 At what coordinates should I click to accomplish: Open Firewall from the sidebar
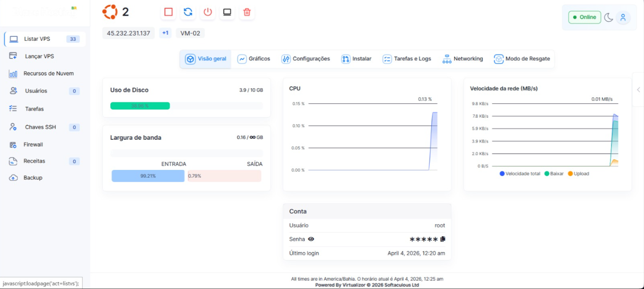click(x=33, y=145)
